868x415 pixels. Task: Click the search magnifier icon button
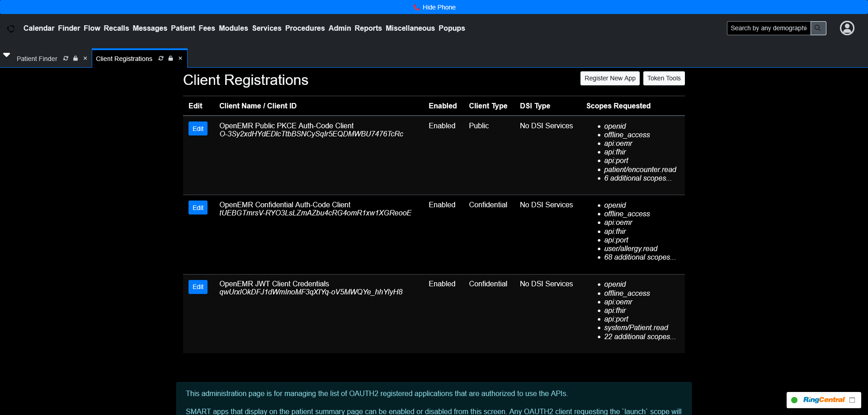(x=818, y=28)
